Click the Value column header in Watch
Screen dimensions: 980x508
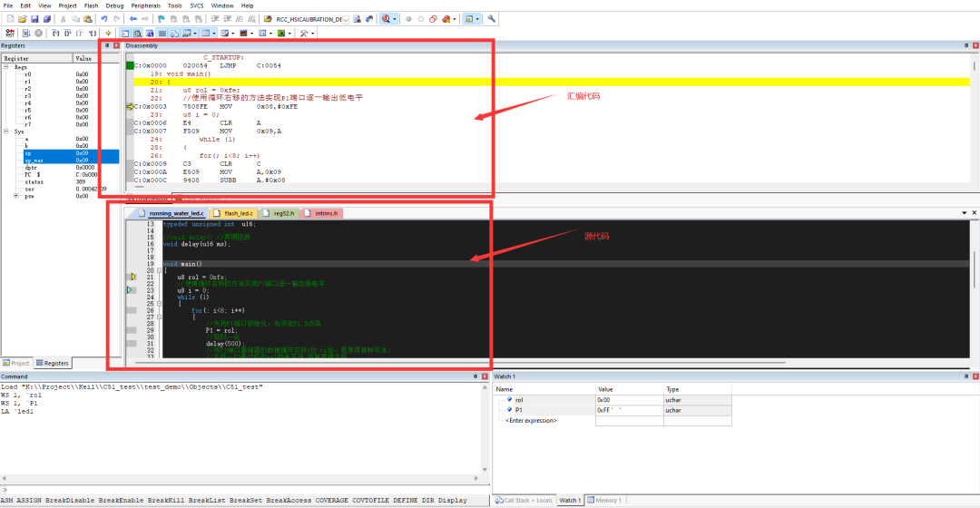coord(630,389)
